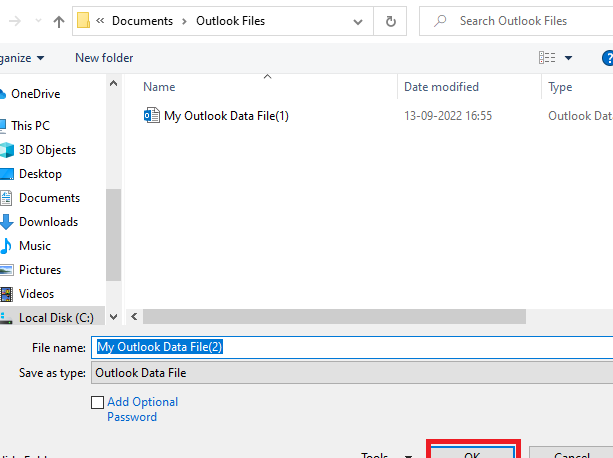
Task: Click the horizontal scrollbar in file list
Action: pyautogui.click(x=334, y=316)
